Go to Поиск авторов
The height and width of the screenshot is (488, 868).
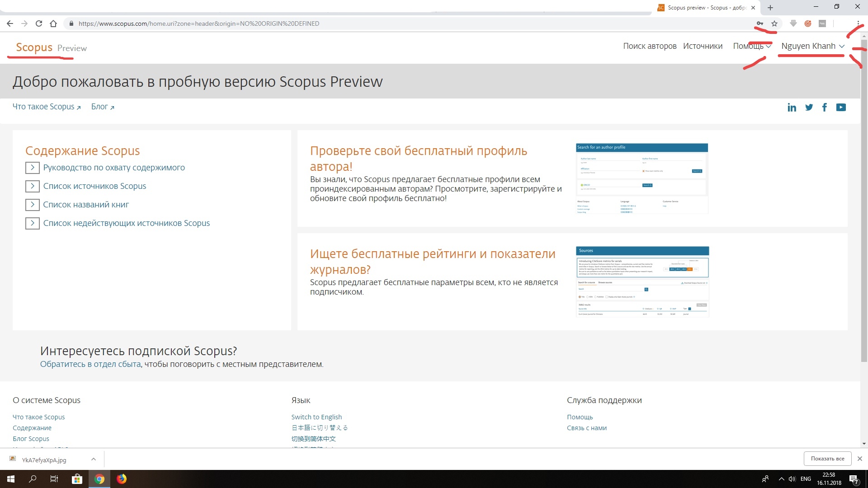650,46
